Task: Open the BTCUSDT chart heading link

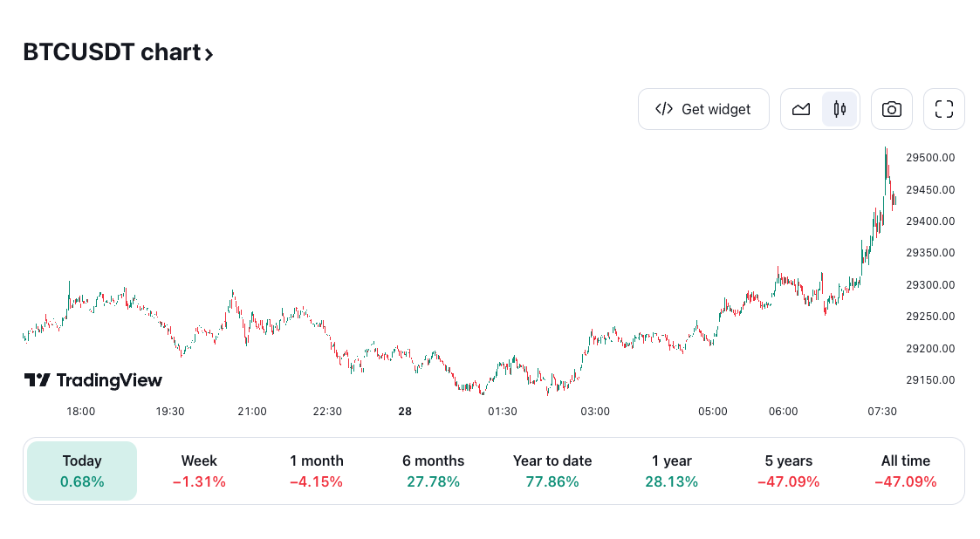Action: (x=112, y=52)
